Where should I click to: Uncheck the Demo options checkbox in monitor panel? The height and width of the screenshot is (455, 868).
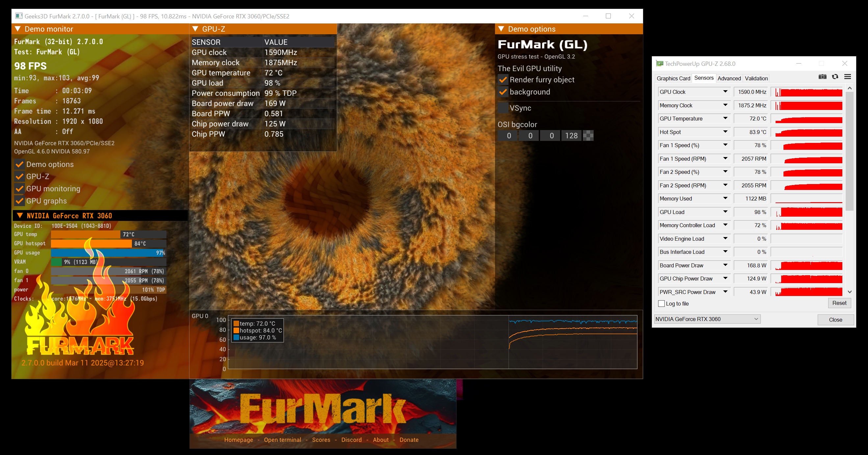[x=19, y=164]
